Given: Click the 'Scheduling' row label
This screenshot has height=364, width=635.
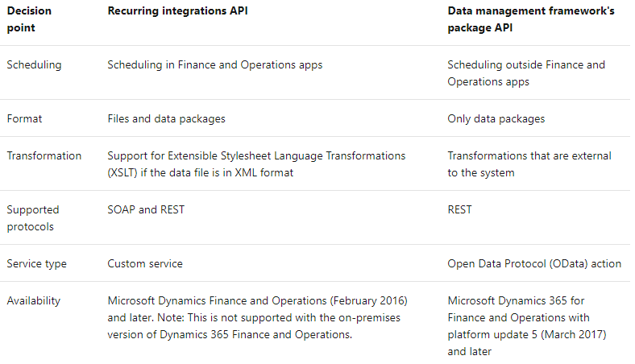Looking at the screenshot, I should [x=33, y=64].
